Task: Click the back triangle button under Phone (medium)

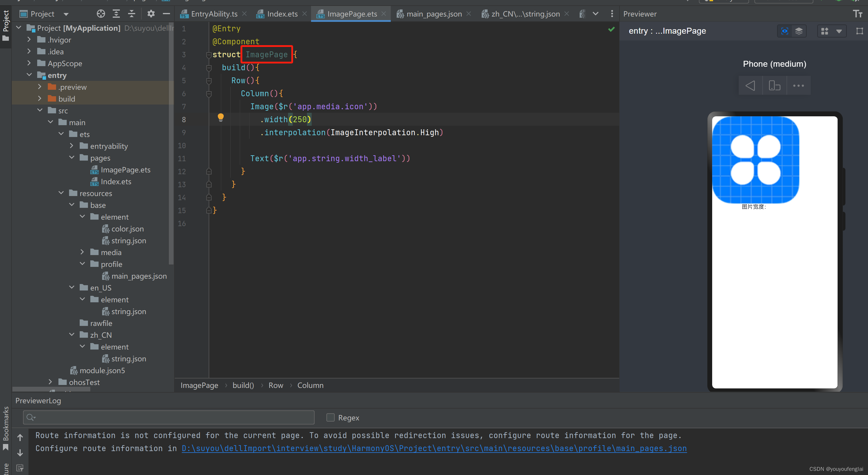Action: (750, 86)
